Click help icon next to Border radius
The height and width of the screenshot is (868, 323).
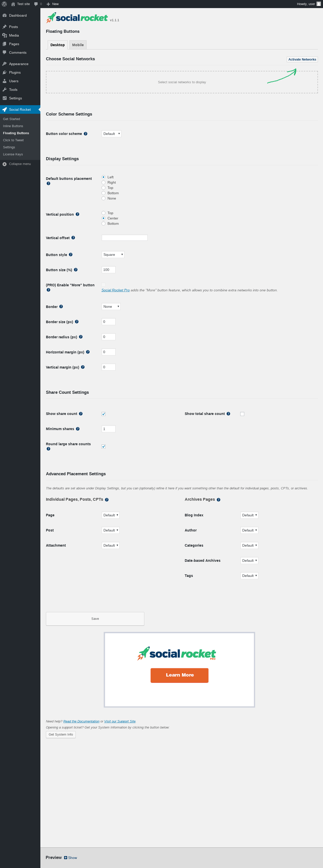pyautogui.click(x=81, y=337)
